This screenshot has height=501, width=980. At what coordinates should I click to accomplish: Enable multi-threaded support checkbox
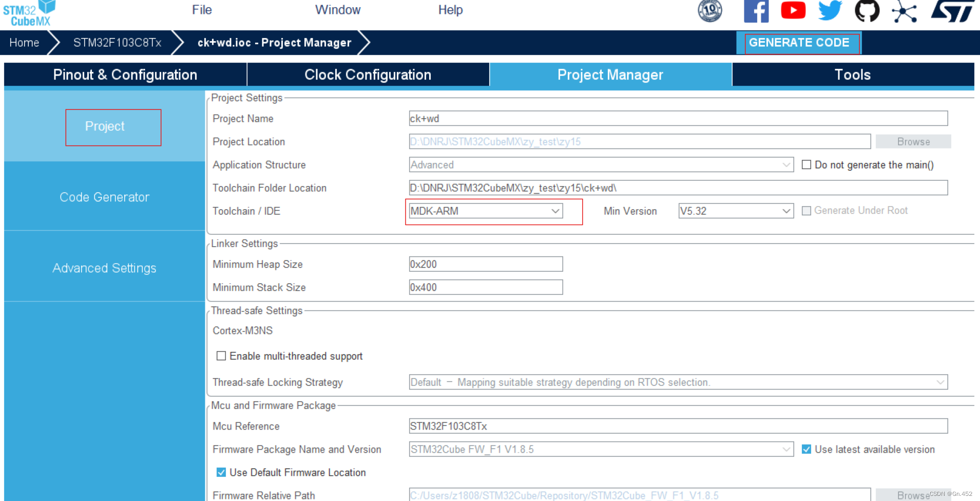(221, 356)
